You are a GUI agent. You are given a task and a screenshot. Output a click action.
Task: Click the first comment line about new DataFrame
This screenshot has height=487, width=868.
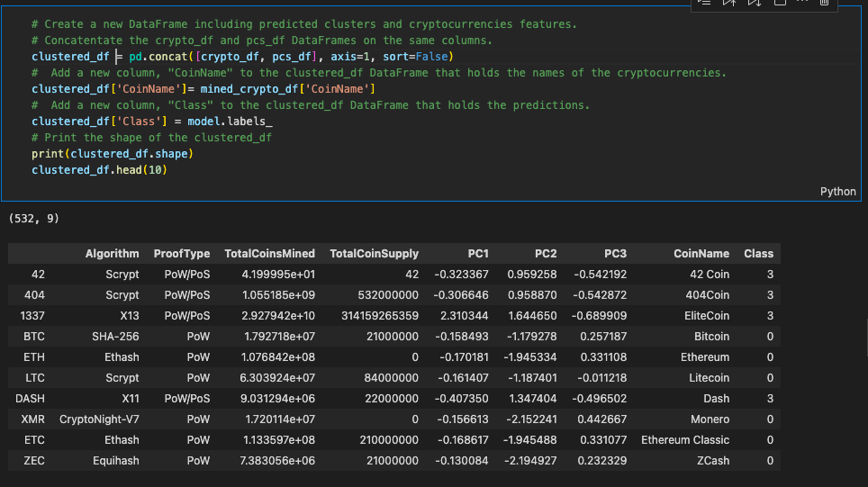304,24
